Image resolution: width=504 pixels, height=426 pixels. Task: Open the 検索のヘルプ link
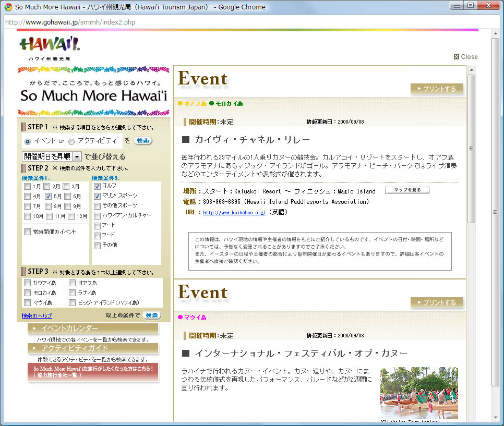click(37, 316)
